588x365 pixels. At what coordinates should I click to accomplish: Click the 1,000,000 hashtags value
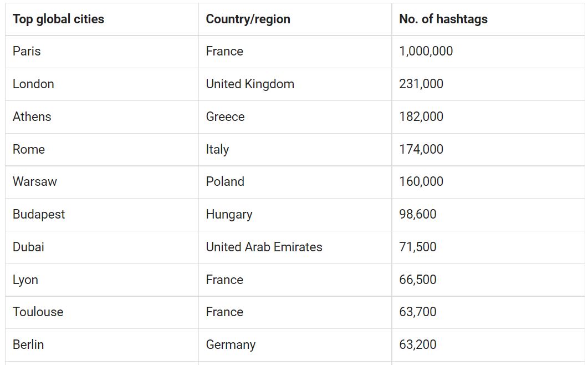pyautogui.click(x=488, y=52)
